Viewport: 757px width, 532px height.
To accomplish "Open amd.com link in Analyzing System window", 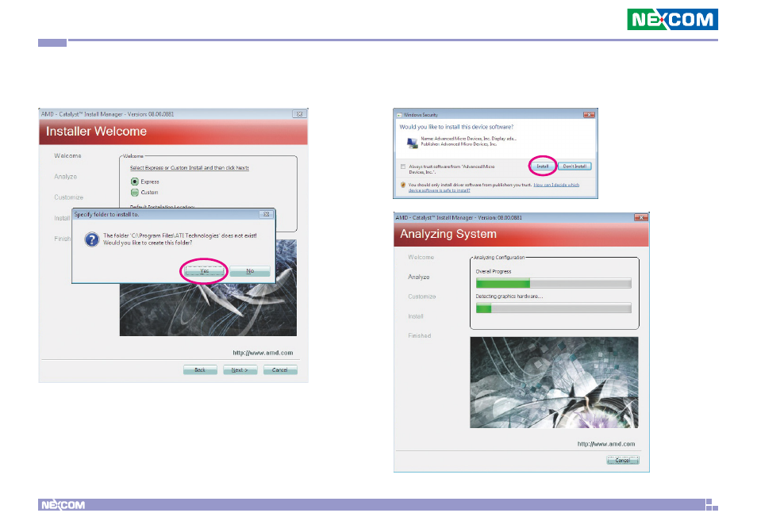I will coord(606,444).
